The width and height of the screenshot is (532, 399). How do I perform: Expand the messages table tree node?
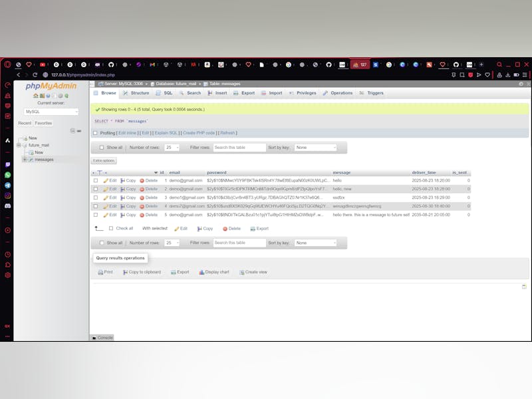[25, 160]
